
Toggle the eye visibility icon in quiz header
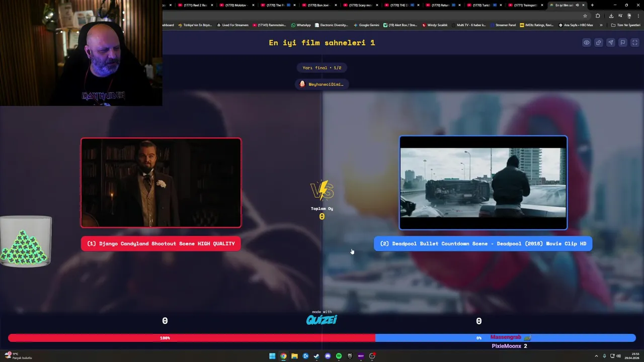(587, 43)
